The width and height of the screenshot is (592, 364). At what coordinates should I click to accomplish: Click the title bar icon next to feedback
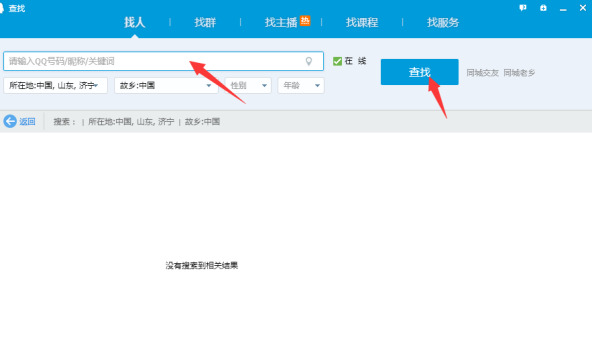pos(543,8)
